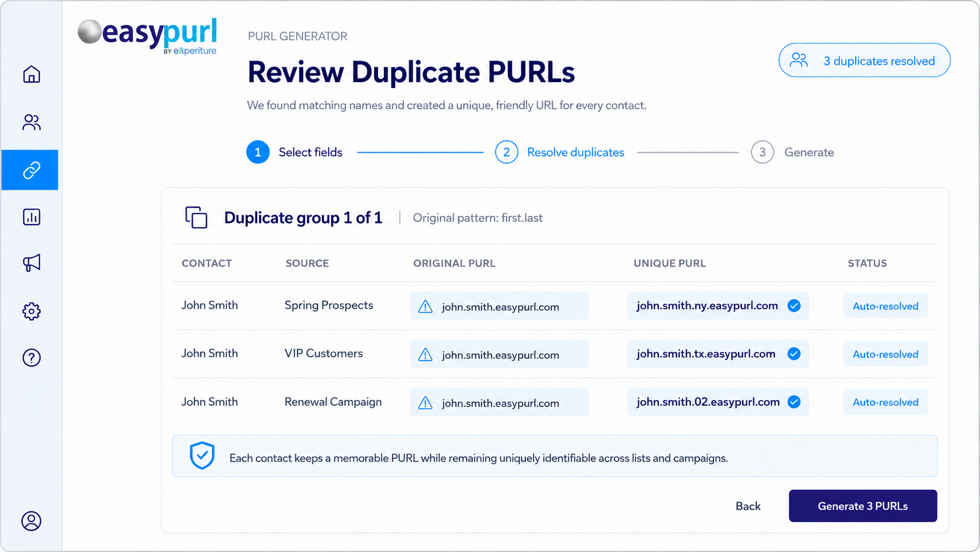The height and width of the screenshot is (552, 980).
Task: Click warning icon in VIP Customers row
Action: pos(426,354)
